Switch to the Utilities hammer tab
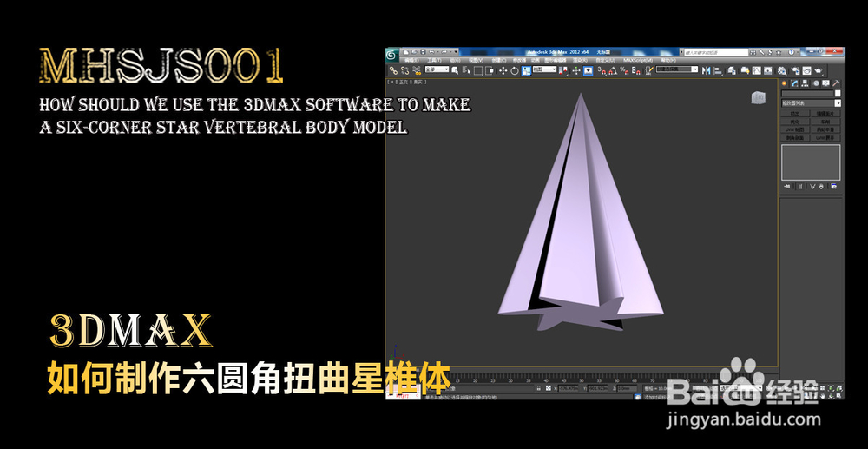 tap(836, 83)
